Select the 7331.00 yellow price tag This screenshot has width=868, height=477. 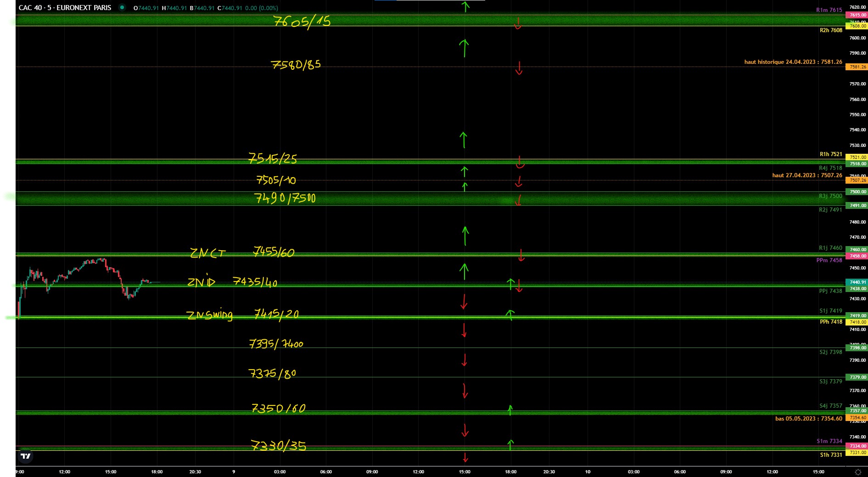tap(857, 452)
